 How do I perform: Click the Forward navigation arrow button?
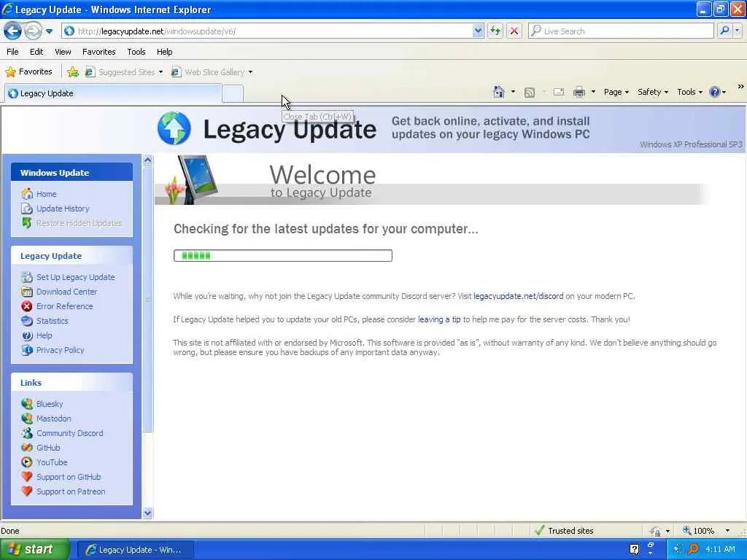click(33, 31)
